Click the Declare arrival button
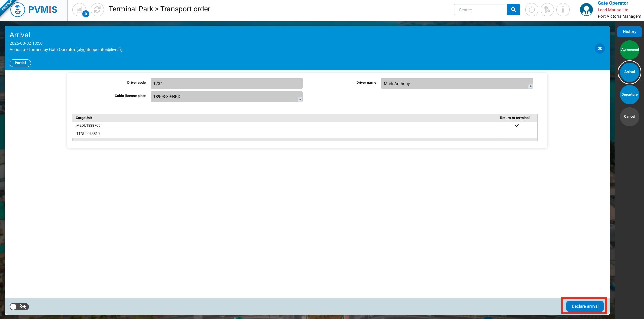The width and height of the screenshot is (644, 319). tap(585, 306)
